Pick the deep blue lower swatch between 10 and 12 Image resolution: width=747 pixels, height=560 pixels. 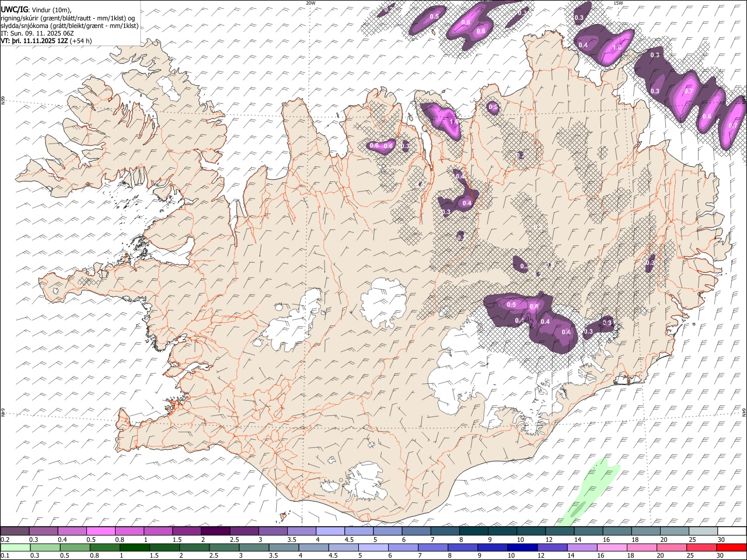click(522, 547)
